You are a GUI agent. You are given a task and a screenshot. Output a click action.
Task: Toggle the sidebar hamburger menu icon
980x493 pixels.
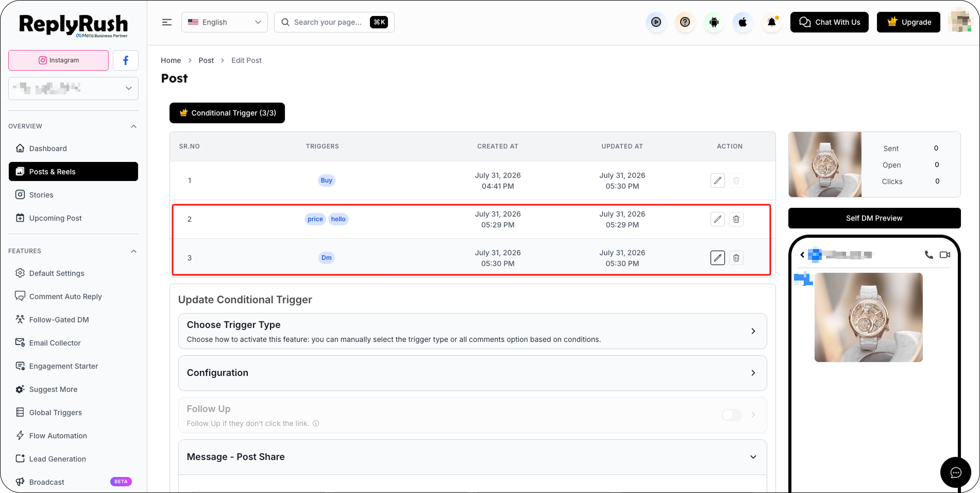167,22
